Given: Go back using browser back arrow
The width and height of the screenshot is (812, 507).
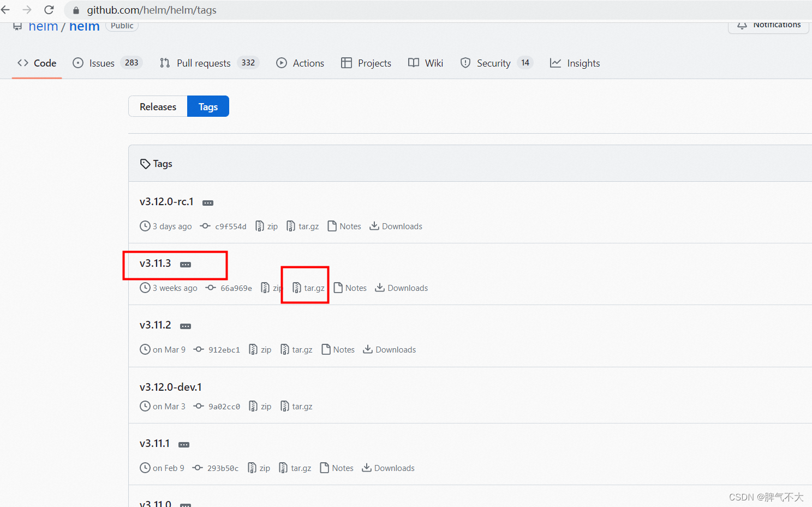Looking at the screenshot, I should coord(5,10).
